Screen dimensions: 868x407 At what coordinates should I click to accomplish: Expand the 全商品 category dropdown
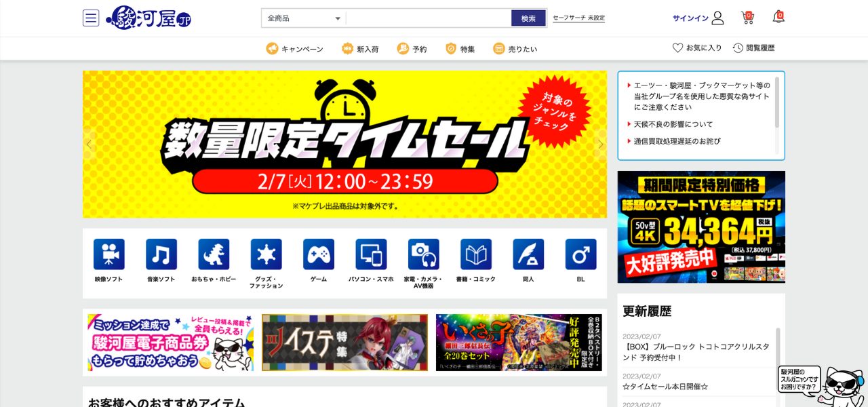(x=304, y=18)
